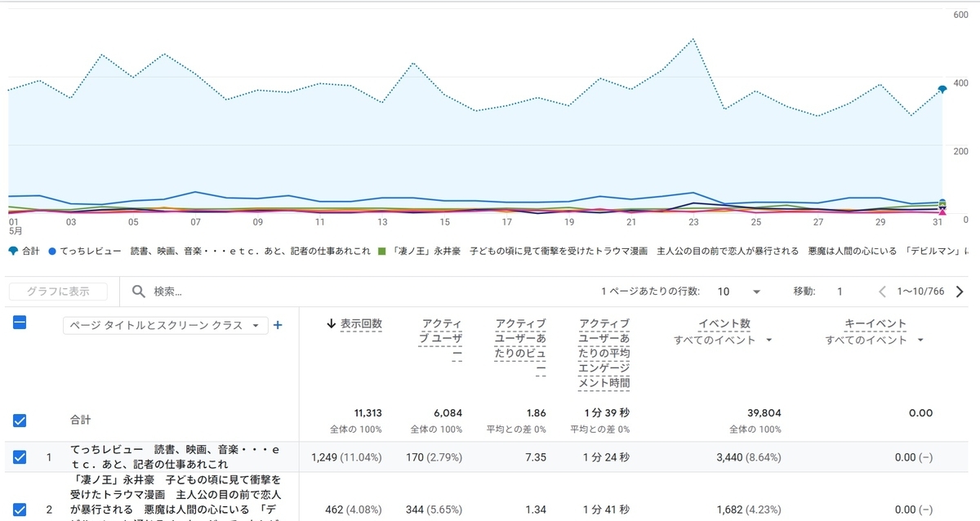Uncheck the 合計 row checkbox
Viewport: 980px width, 521px height.
click(20, 421)
